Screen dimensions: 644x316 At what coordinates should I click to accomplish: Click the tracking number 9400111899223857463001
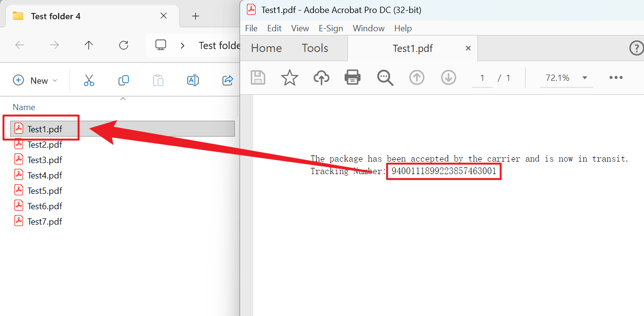point(444,171)
